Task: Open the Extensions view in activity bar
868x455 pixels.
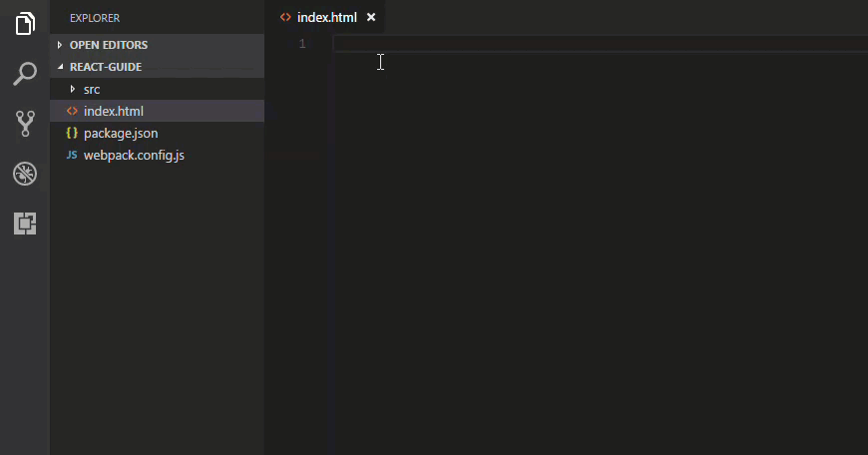Action: click(25, 224)
